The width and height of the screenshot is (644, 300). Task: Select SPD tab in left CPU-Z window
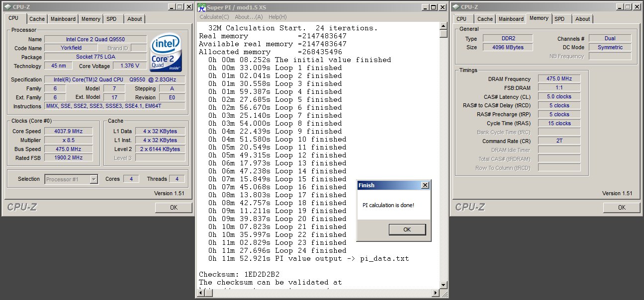[111, 19]
